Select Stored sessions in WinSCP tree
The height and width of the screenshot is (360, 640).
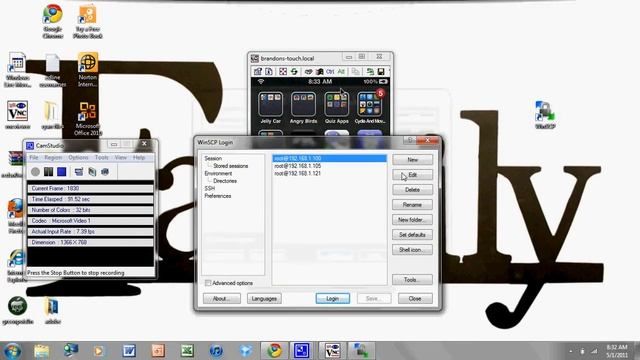click(231, 166)
